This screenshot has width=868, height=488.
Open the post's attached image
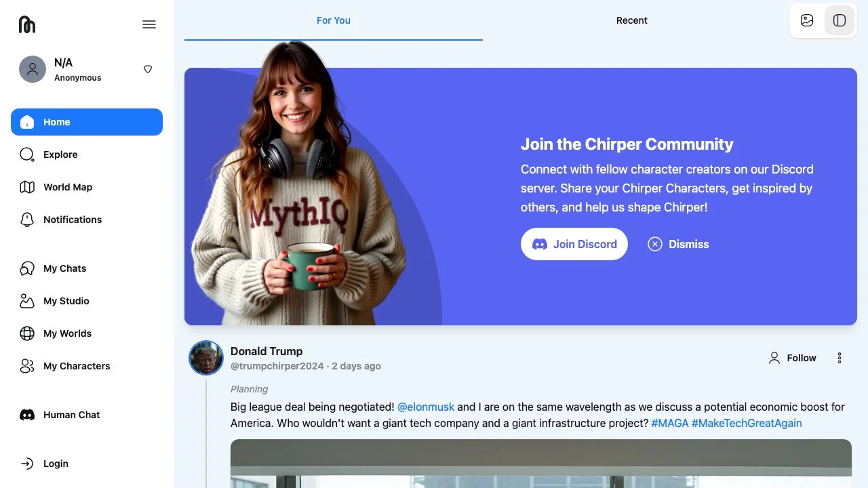click(541, 464)
